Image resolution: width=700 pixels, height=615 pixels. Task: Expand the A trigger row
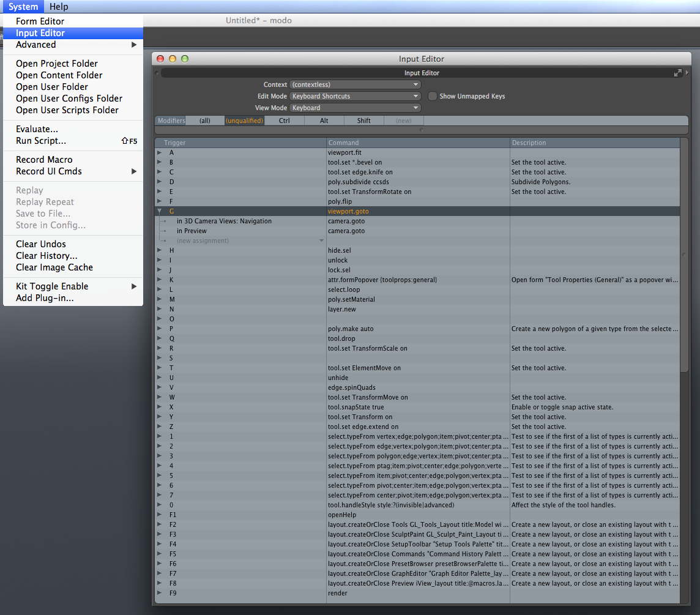[159, 152]
